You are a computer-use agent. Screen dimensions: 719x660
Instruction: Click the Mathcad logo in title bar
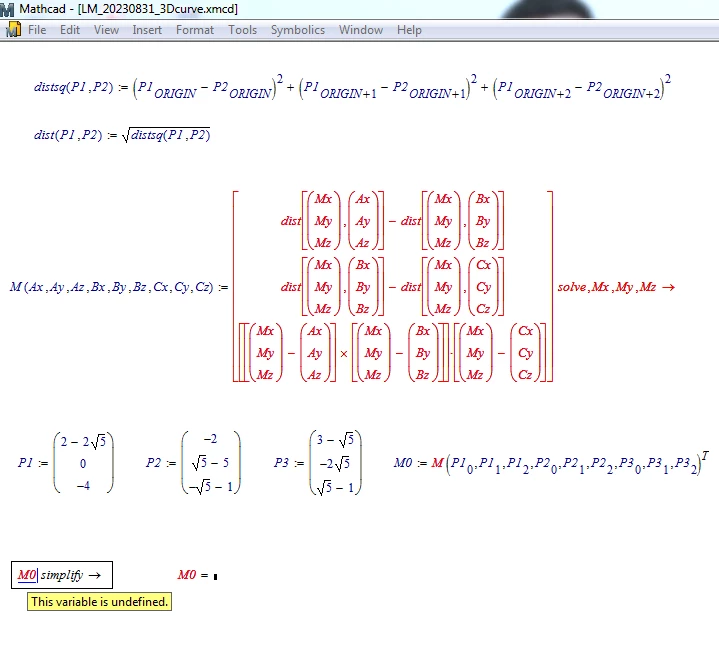click(7, 9)
